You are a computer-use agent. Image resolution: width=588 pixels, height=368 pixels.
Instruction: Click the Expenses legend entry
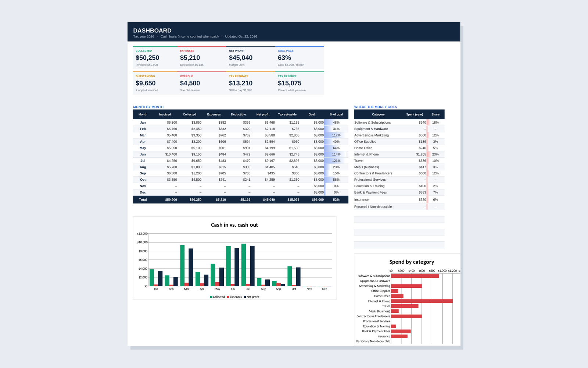[x=234, y=297]
